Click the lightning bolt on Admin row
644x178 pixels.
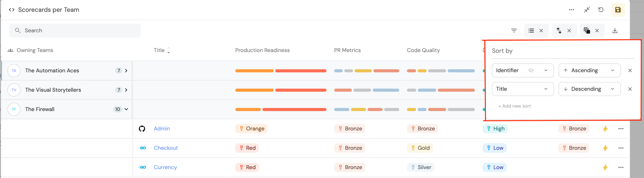(605, 129)
